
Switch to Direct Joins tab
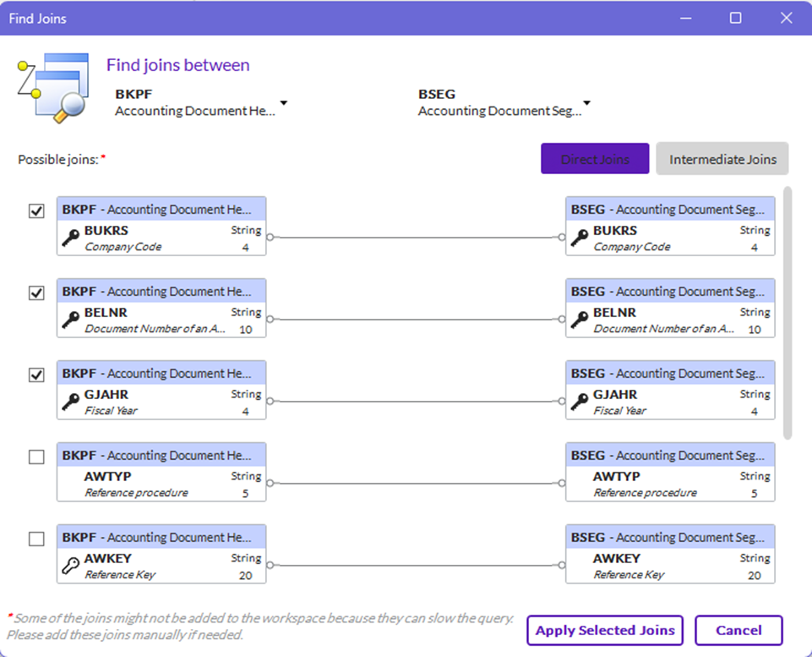tap(595, 159)
